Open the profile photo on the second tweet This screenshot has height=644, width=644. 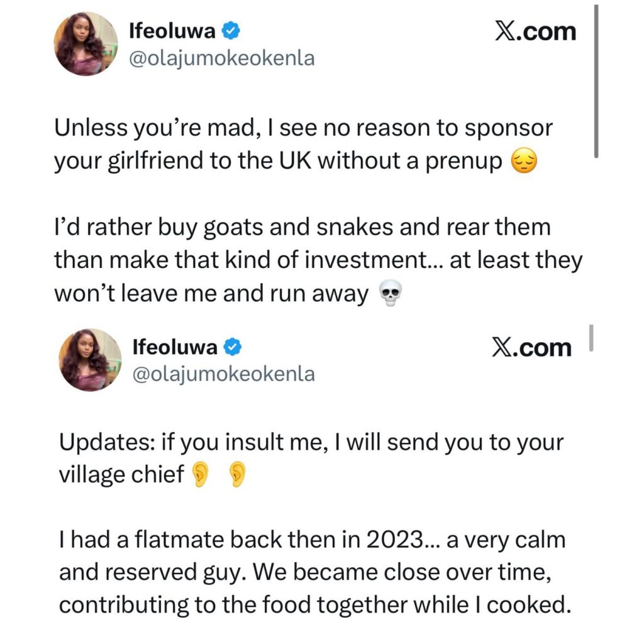click(x=90, y=359)
